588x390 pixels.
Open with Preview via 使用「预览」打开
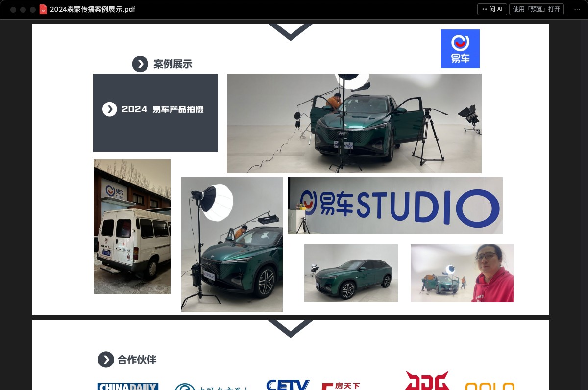click(537, 9)
